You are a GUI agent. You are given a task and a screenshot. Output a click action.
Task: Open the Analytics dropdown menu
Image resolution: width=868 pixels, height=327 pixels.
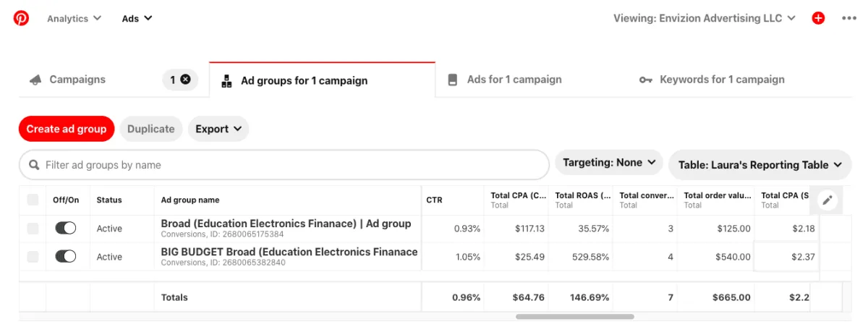(74, 18)
